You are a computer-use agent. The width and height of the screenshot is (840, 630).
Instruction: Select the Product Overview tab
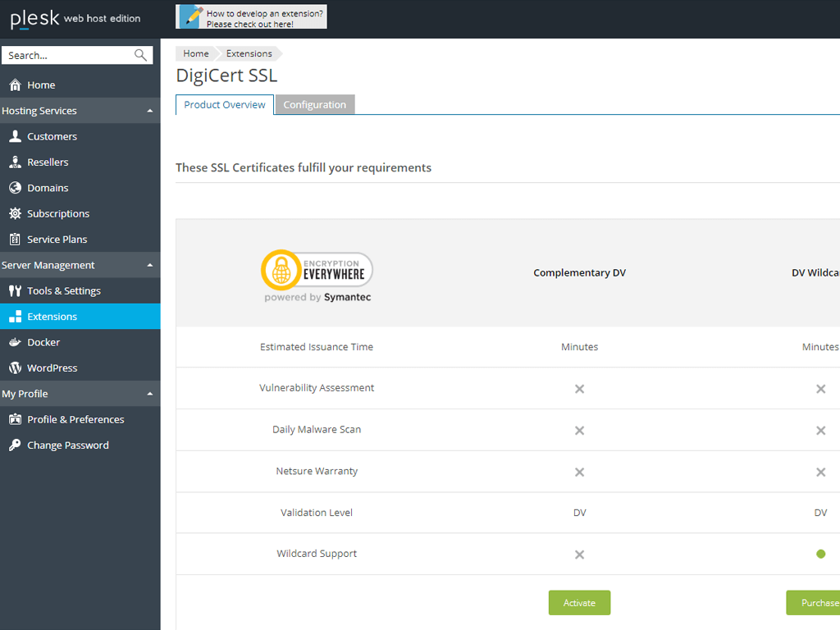point(225,105)
